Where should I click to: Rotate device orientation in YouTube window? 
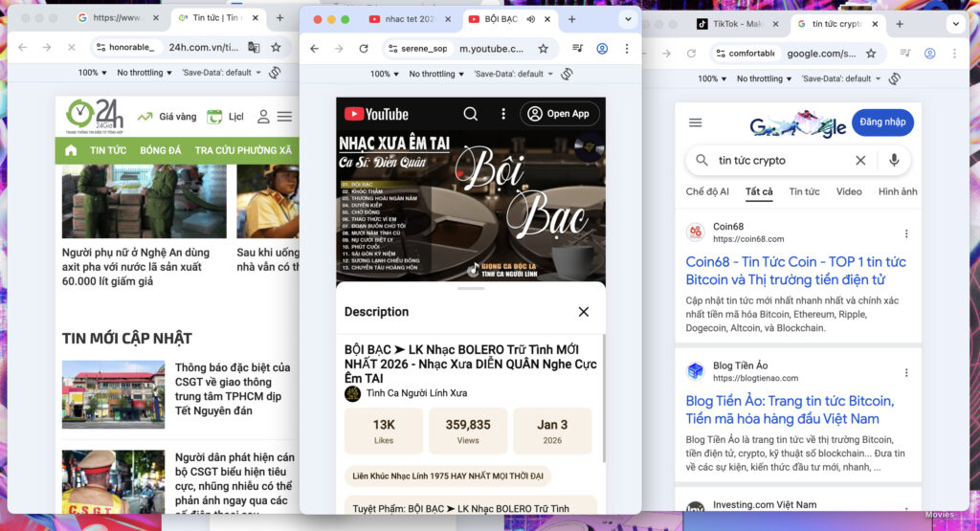(x=567, y=74)
